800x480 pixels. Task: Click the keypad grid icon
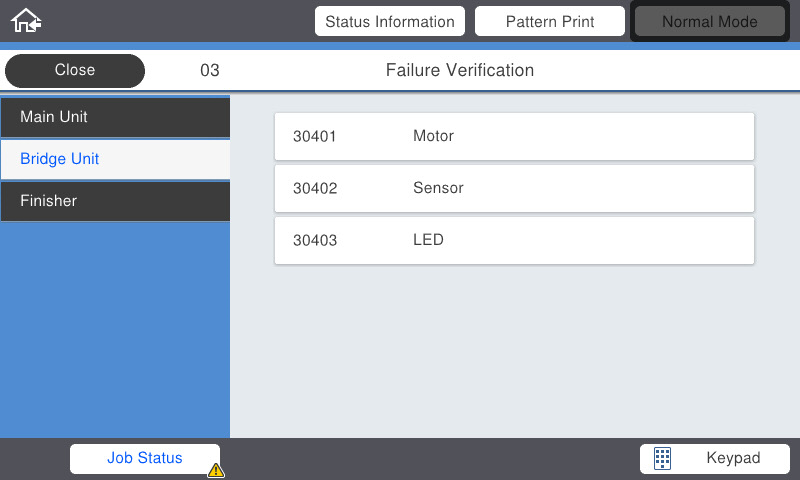click(x=662, y=458)
